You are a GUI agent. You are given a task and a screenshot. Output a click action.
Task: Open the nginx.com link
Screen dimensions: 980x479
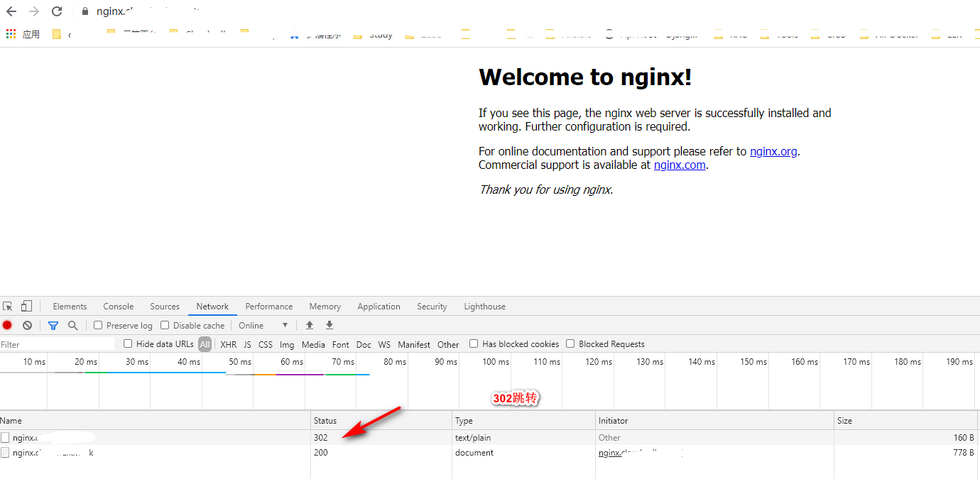[680, 165]
